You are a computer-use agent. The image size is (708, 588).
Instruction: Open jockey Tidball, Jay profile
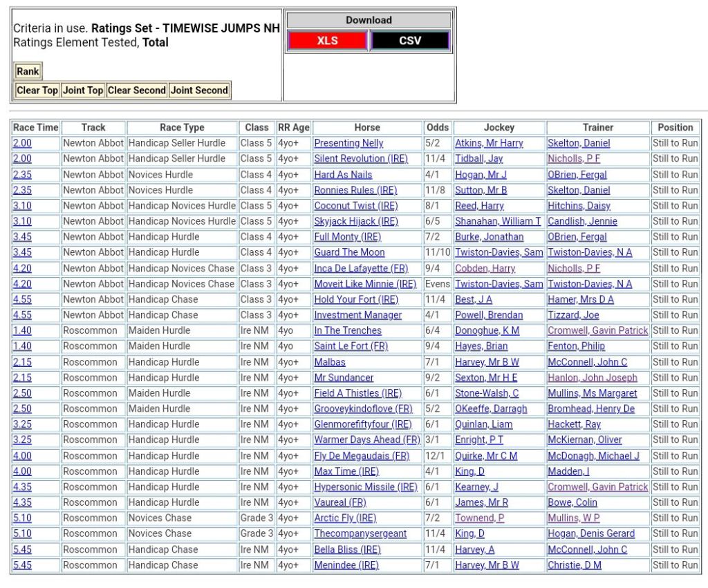pos(478,159)
